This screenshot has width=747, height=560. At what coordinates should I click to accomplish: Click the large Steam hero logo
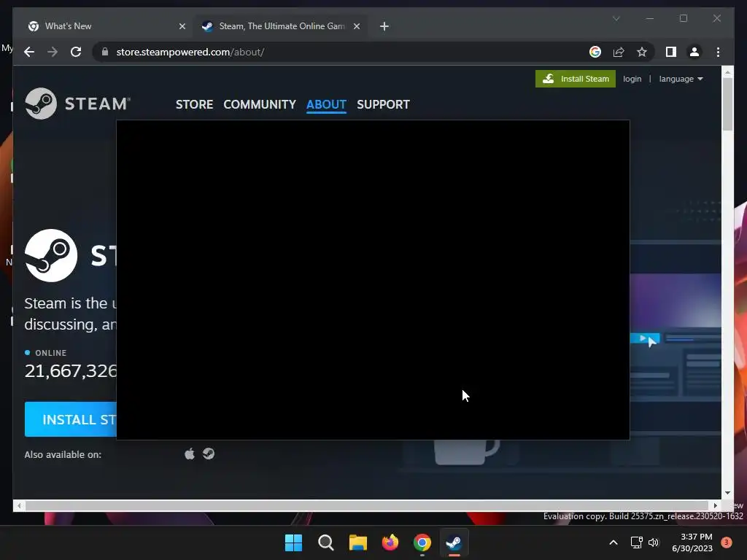pyautogui.click(x=51, y=255)
